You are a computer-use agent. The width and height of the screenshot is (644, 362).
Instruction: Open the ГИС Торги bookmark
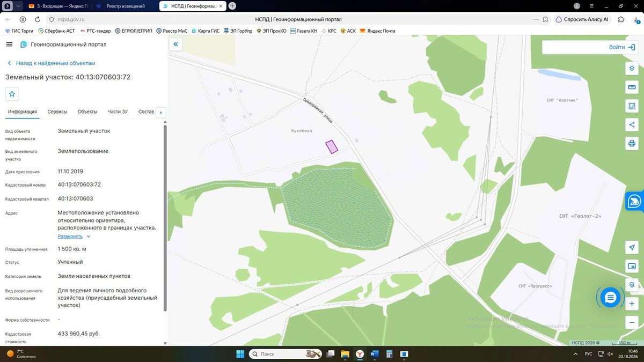[x=20, y=31]
